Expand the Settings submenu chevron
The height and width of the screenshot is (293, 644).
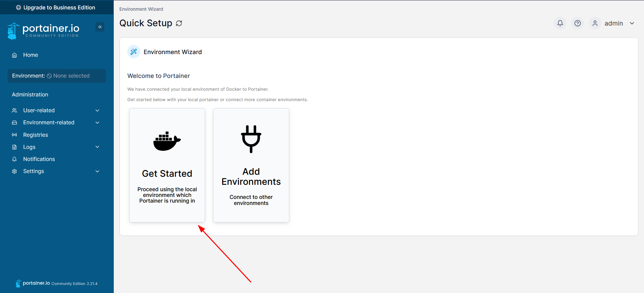click(x=97, y=171)
